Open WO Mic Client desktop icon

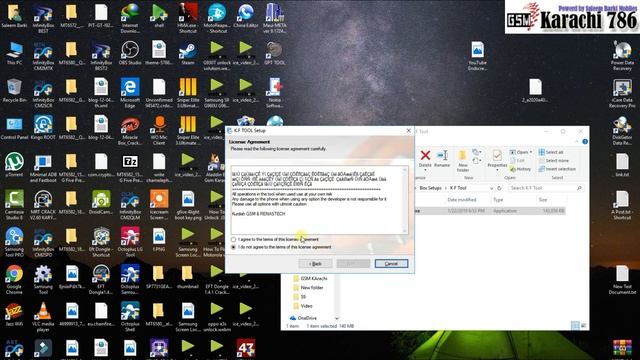(x=159, y=131)
